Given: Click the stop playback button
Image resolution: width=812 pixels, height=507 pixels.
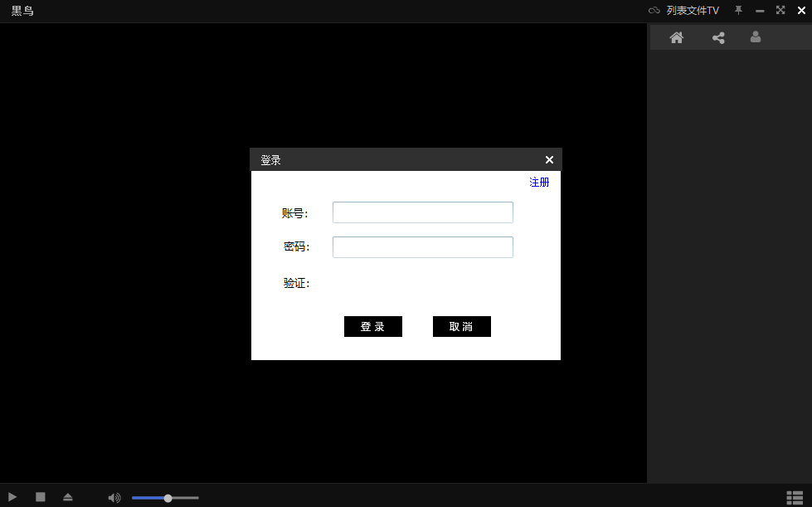Looking at the screenshot, I should [41, 497].
